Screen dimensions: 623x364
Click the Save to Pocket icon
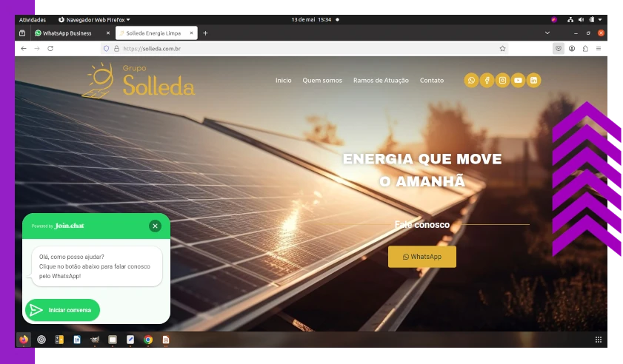pos(559,48)
